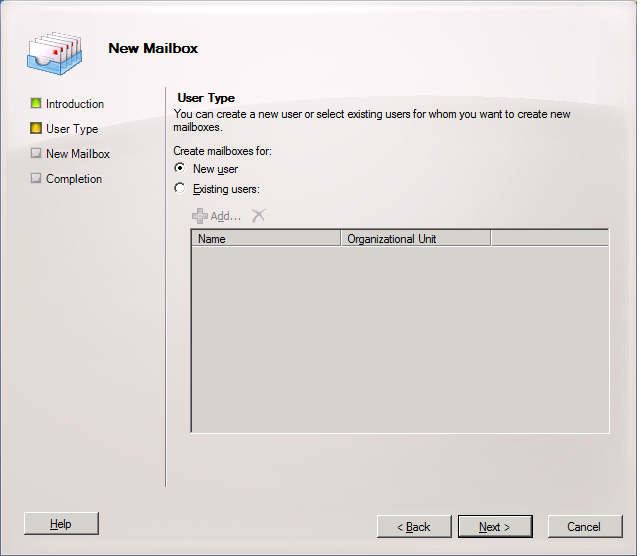
Task: Cancel the New Mailbox wizard
Action: click(x=584, y=527)
